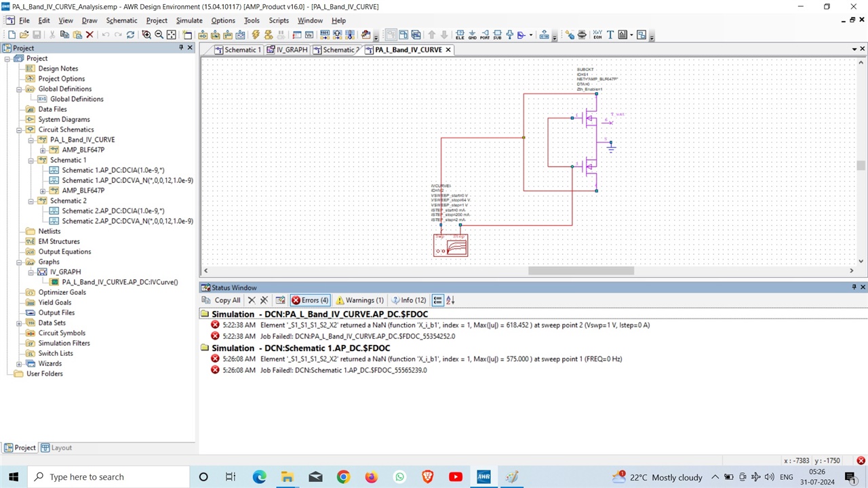Click the GND ground toolbar icon

[x=472, y=35]
